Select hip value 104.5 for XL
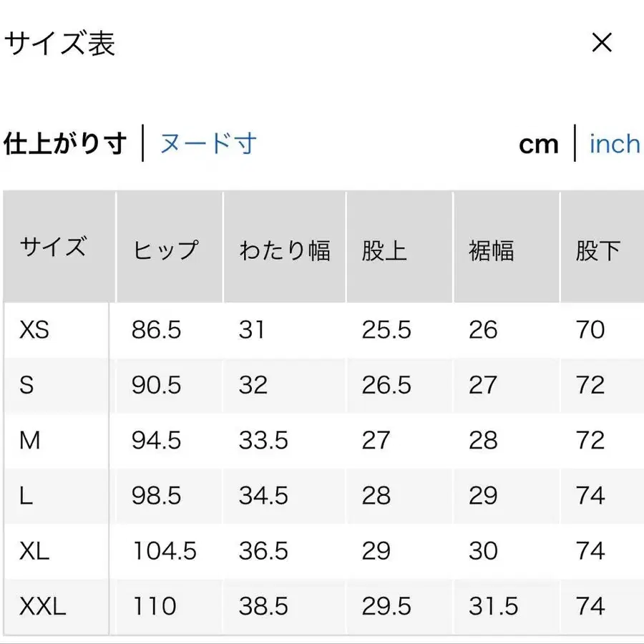 160,551
